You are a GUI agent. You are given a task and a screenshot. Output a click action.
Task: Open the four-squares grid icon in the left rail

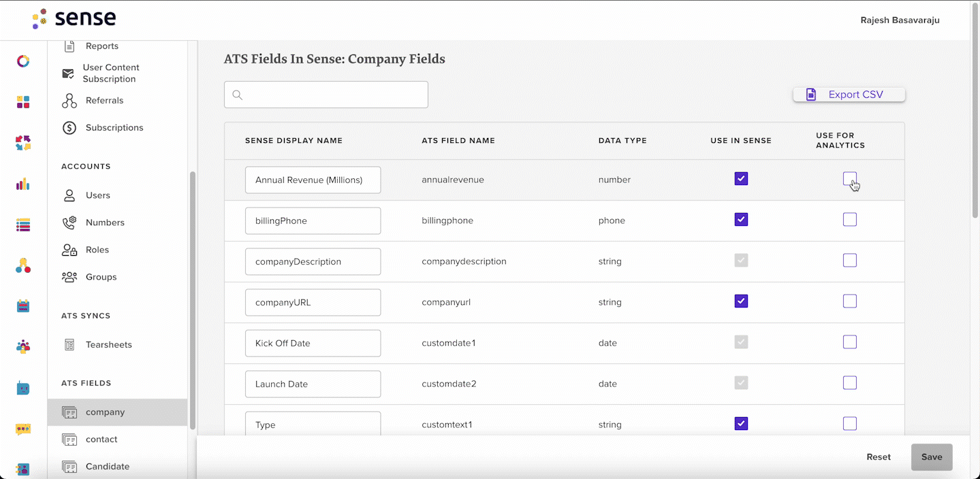[x=23, y=102]
